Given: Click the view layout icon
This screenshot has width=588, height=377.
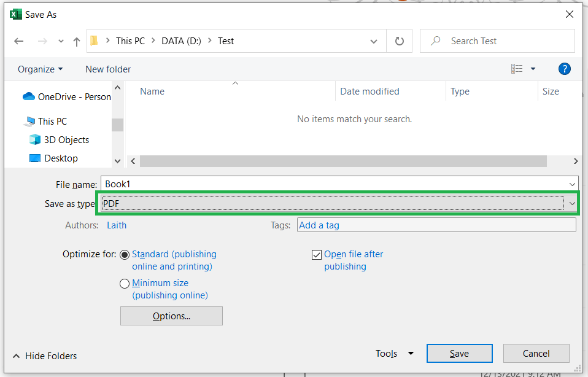Looking at the screenshot, I should click(x=517, y=69).
